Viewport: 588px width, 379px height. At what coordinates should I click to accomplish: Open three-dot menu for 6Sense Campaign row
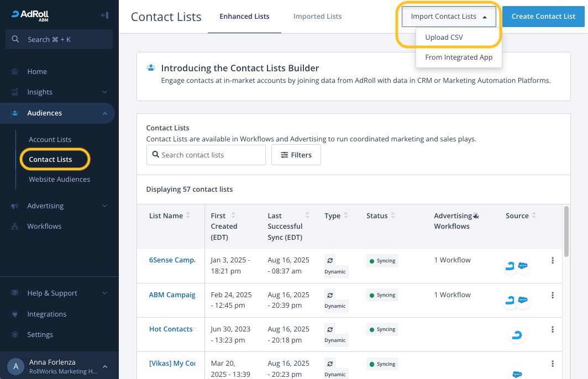[552, 261]
